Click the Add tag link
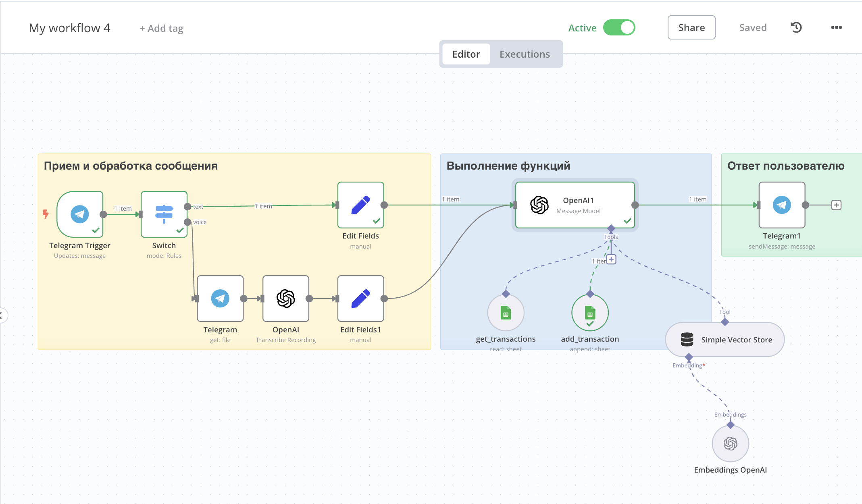This screenshot has width=862, height=504. click(161, 28)
